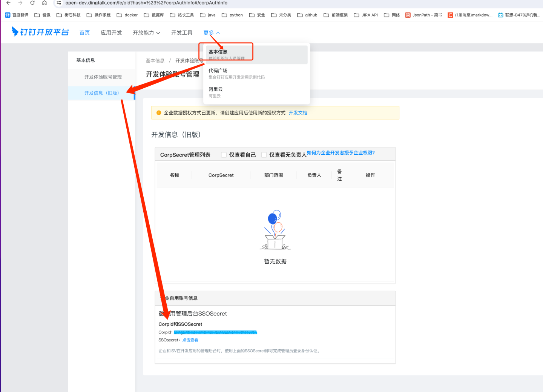View site information icon beside the URL

(x=59, y=3)
